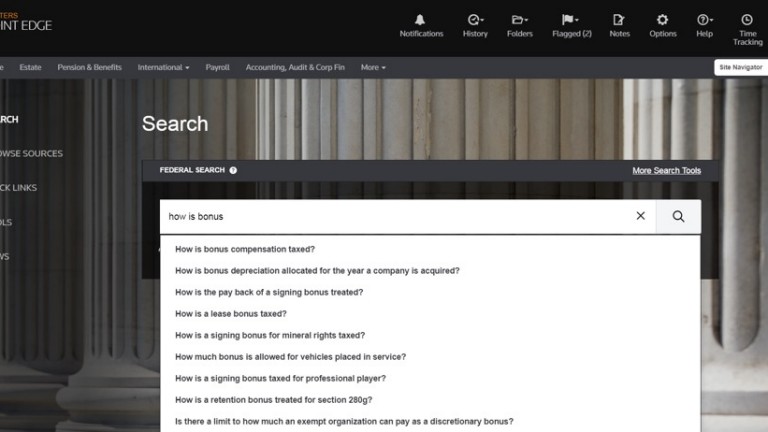Click the Federal Search info icon
Image resolution: width=768 pixels, height=432 pixels.
pyautogui.click(x=233, y=170)
